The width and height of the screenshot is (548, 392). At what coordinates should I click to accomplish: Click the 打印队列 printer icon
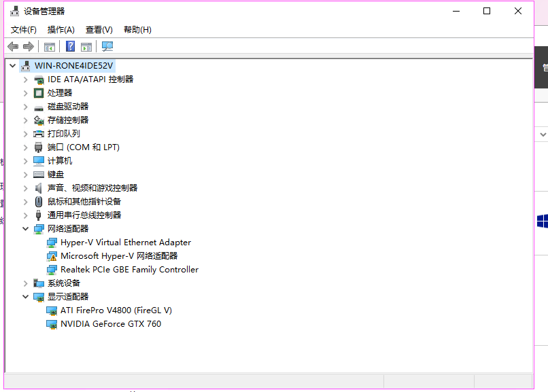[x=39, y=134]
